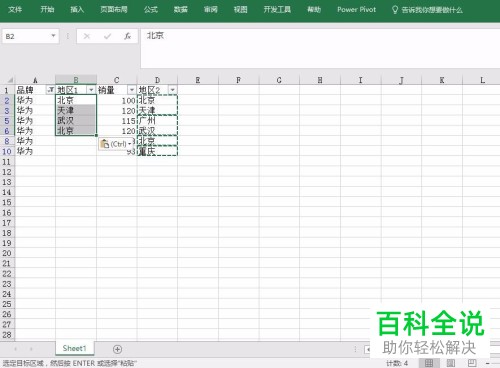Viewport: 500px width, 368px height.
Task: Click cell D5 containing 广州
Action: (157, 120)
